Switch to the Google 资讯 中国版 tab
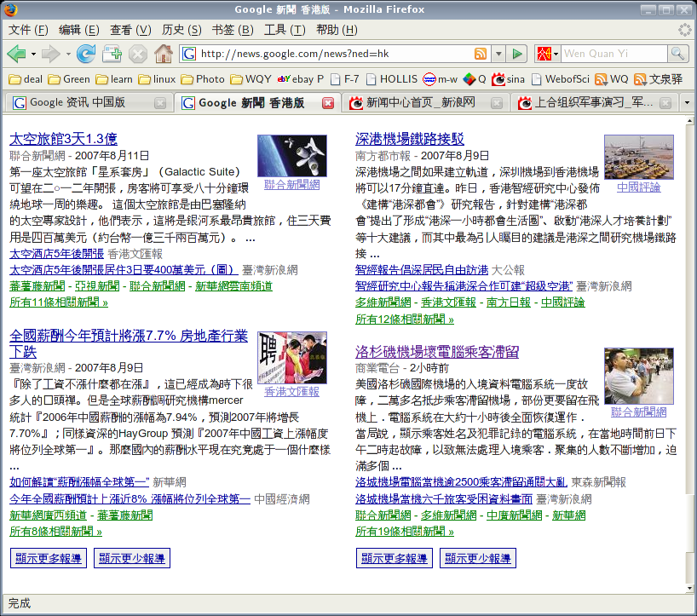Screen dimensions: 697x616 click(x=89, y=102)
